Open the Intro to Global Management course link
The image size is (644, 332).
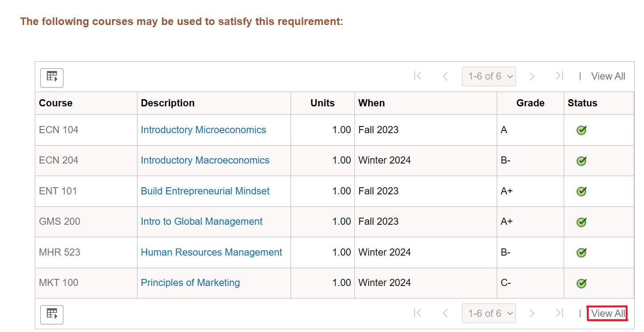point(201,221)
